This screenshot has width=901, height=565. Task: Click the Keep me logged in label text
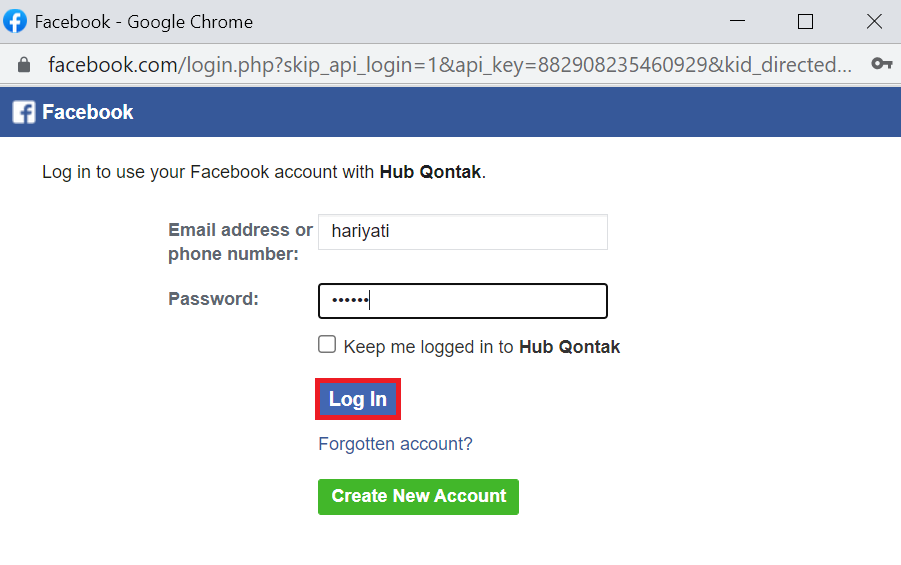point(482,347)
